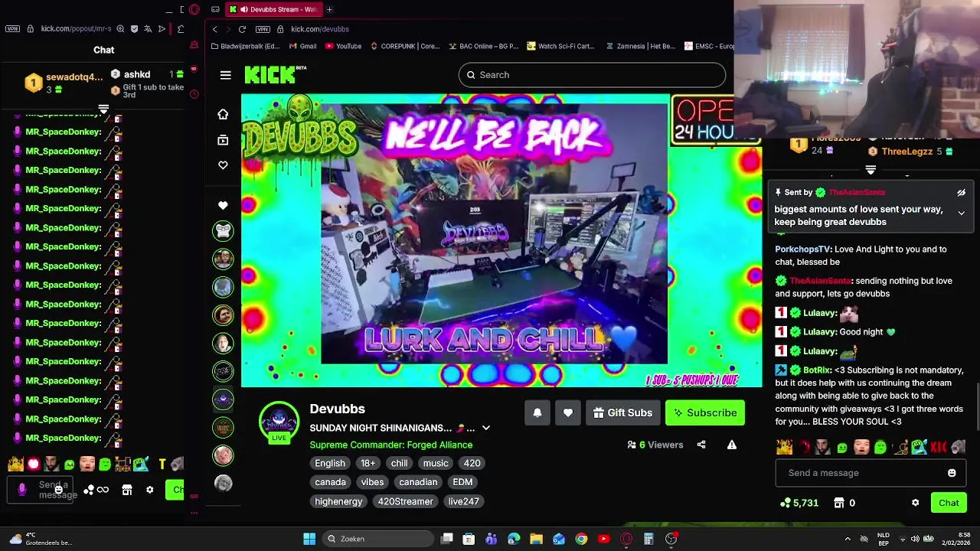Click translate icon in popout address bar
Image resolution: width=980 pixels, height=551 pixels.
pos(148,29)
